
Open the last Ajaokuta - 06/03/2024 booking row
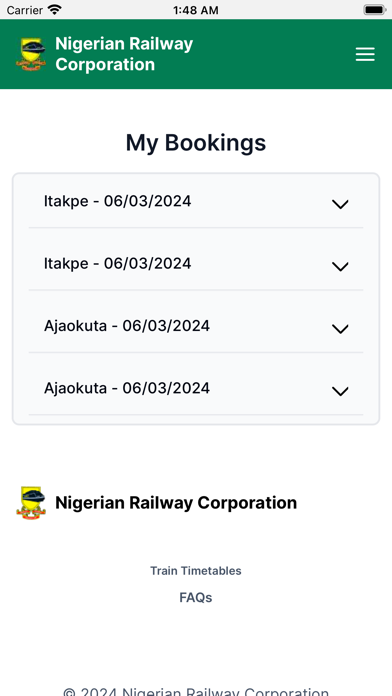pyautogui.click(x=196, y=388)
